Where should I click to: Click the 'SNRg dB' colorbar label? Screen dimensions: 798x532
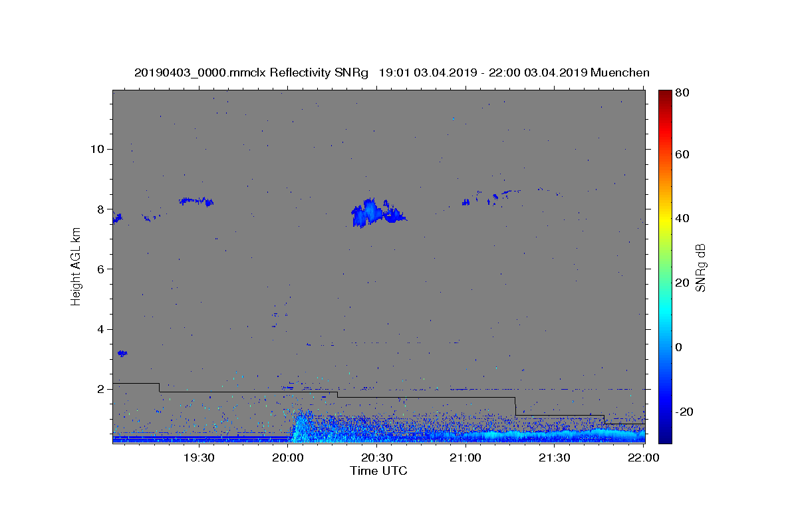click(700, 267)
